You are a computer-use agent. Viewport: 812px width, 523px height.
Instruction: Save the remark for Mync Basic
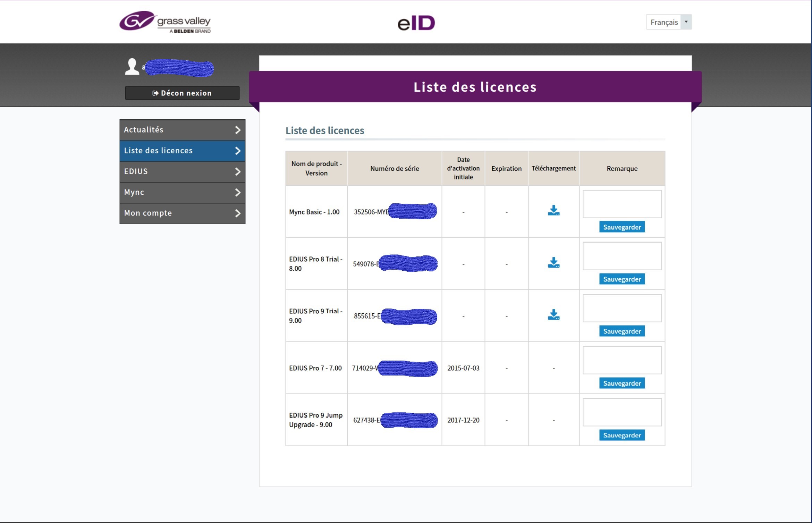[622, 227]
